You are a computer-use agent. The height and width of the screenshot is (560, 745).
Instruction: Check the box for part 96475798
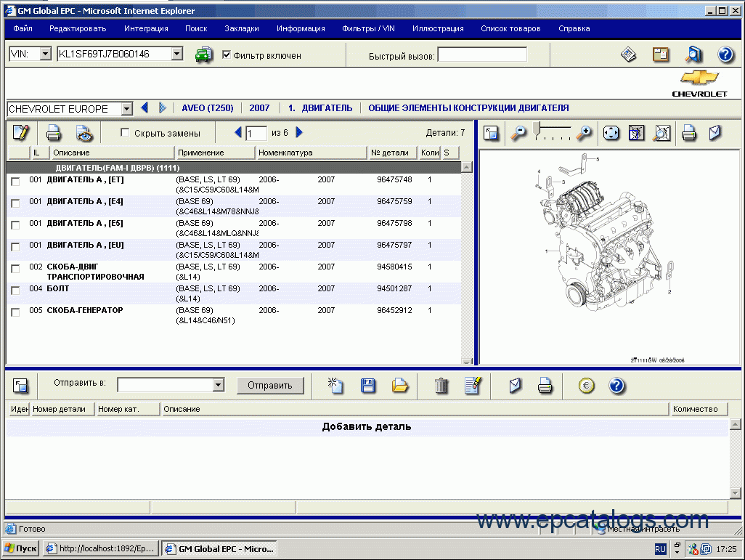pyautogui.click(x=15, y=225)
